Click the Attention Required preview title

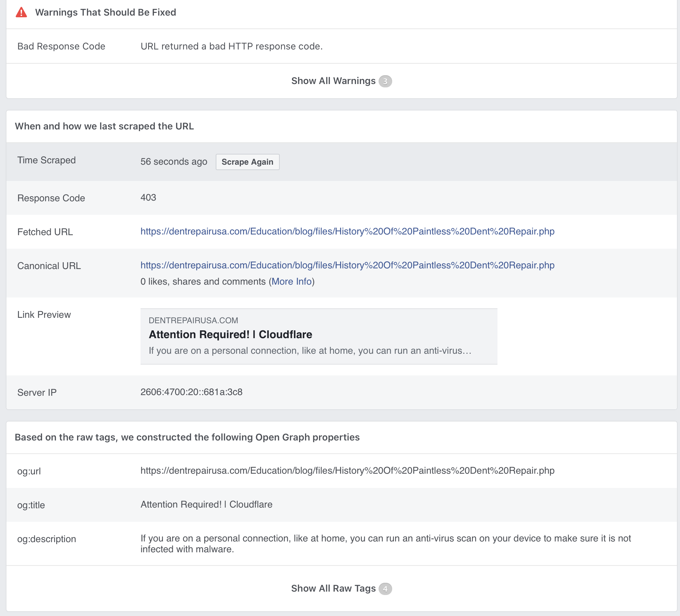pyautogui.click(x=230, y=334)
